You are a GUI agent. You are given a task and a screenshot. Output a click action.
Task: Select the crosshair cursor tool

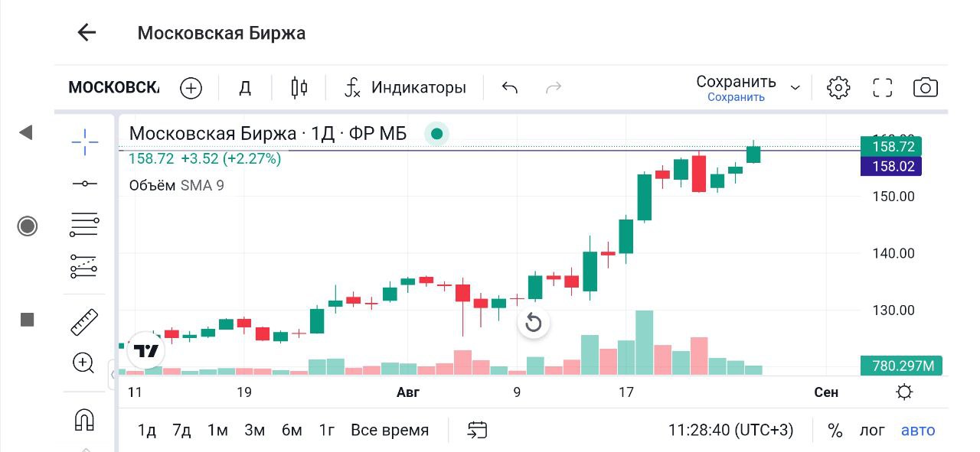pos(84,141)
